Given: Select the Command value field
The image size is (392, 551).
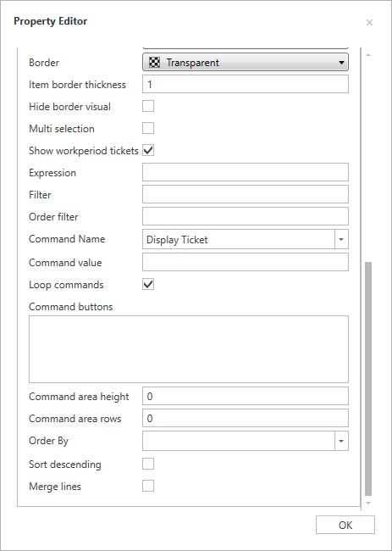Looking at the screenshot, I should pyautogui.click(x=246, y=262).
